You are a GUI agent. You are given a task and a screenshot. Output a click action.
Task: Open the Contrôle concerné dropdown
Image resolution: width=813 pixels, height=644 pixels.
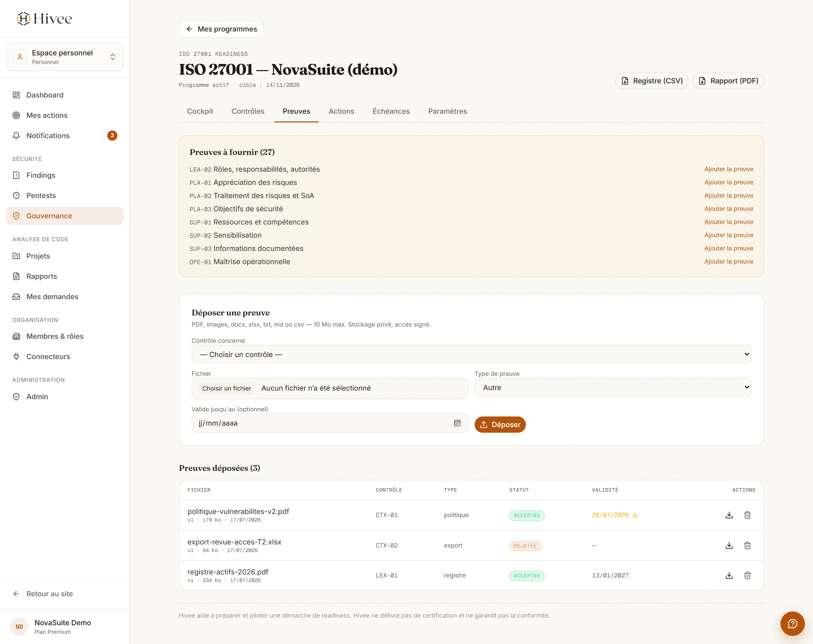pos(471,354)
